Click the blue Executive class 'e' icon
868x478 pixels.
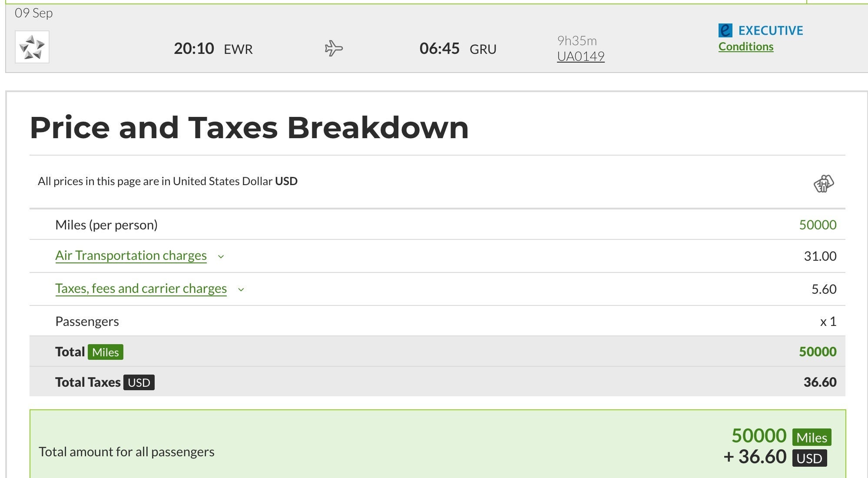[725, 30]
